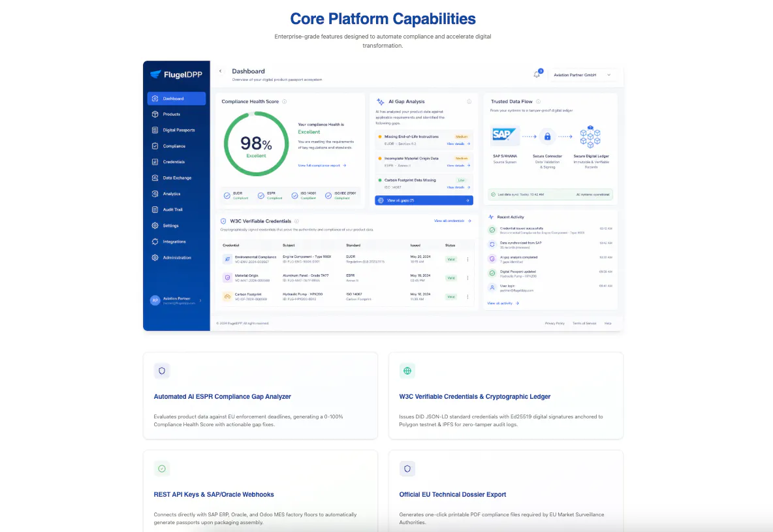Image resolution: width=773 pixels, height=532 pixels.
Task: Open Digital Passports via its sidebar icon
Action: 155,130
